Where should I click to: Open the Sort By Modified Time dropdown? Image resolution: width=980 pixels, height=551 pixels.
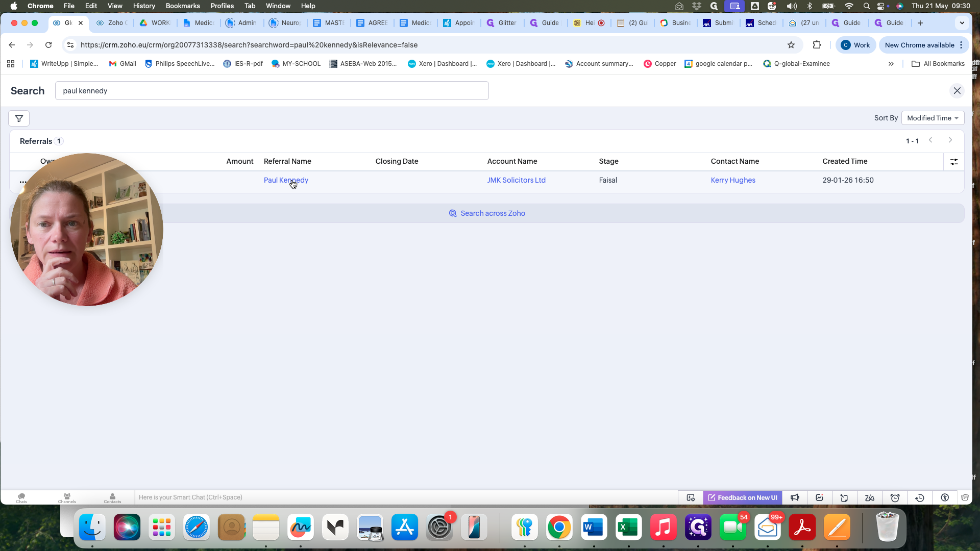pos(933,118)
